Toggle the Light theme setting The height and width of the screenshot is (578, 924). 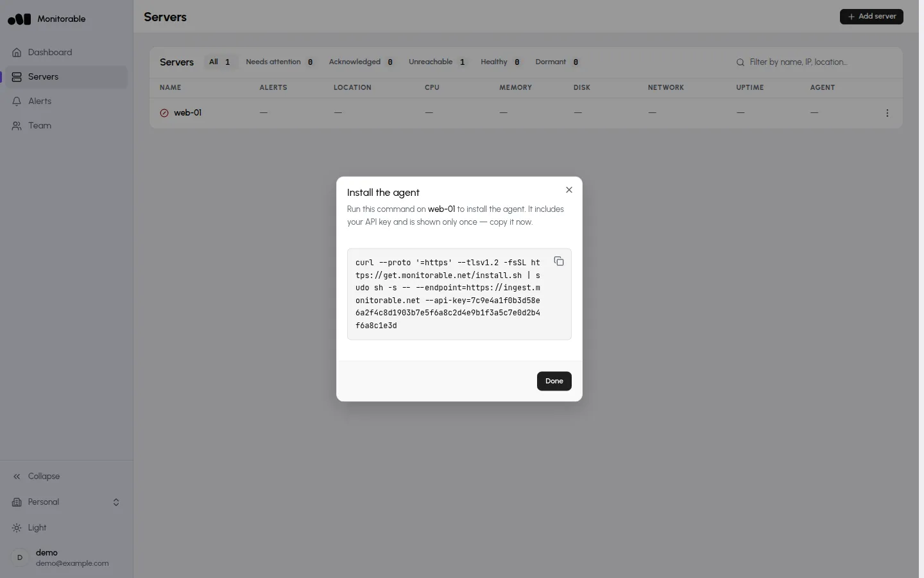coord(67,528)
